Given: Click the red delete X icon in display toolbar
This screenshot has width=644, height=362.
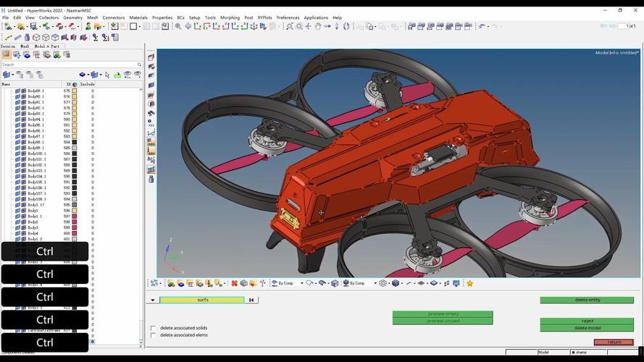Looking at the screenshot, I should point(234,283).
